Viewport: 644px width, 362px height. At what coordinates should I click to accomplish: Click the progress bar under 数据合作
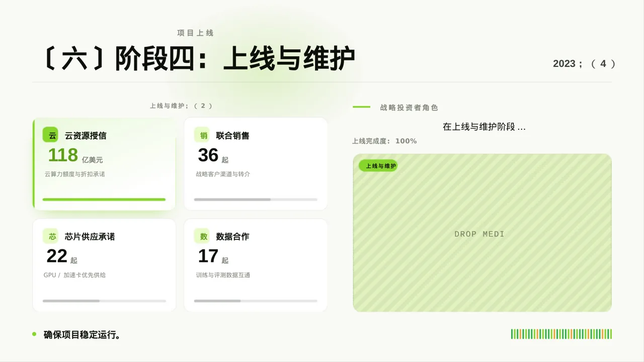pyautogui.click(x=256, y=301)
